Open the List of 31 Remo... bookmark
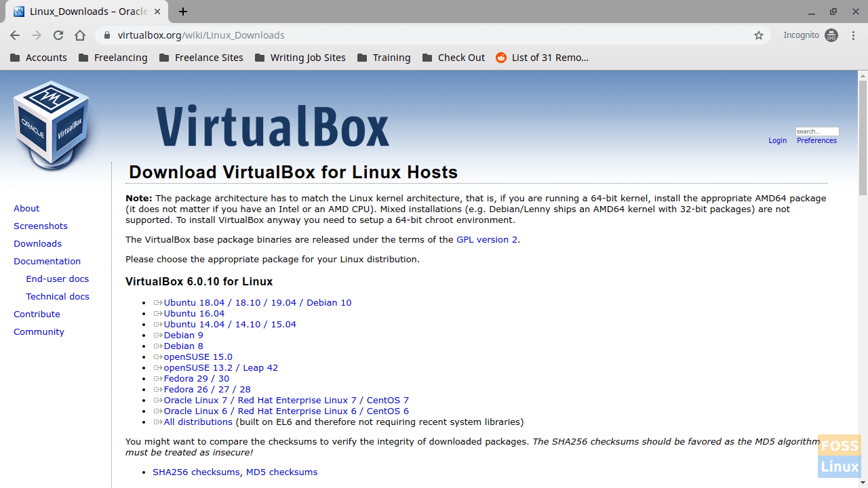Viewport: 868px width, 488px height. tap(542, 58)
